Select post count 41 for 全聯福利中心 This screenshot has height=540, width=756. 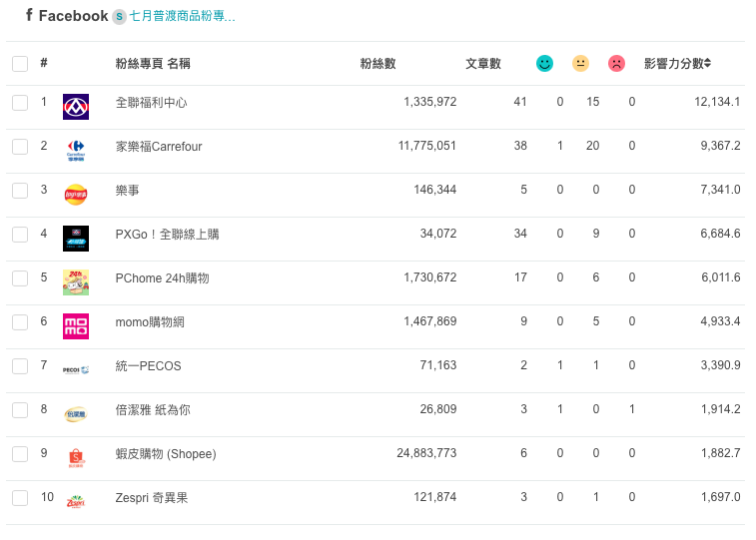520,102
